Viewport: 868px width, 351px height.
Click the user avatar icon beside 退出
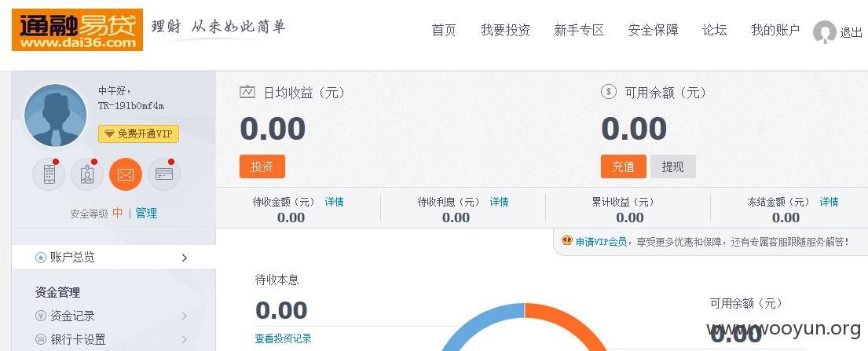pyautogui.click(x=824, y=32)
